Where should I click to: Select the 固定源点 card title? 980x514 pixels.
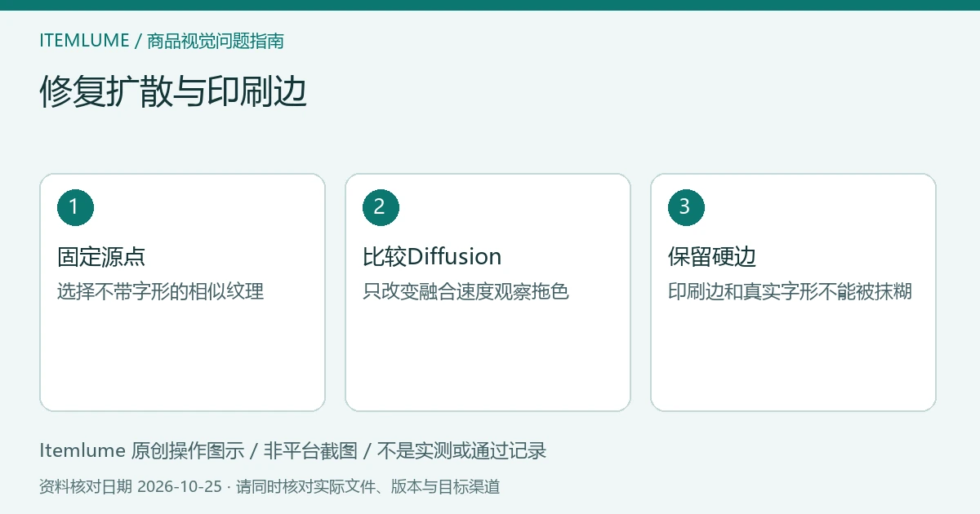(x=101, y=257)
